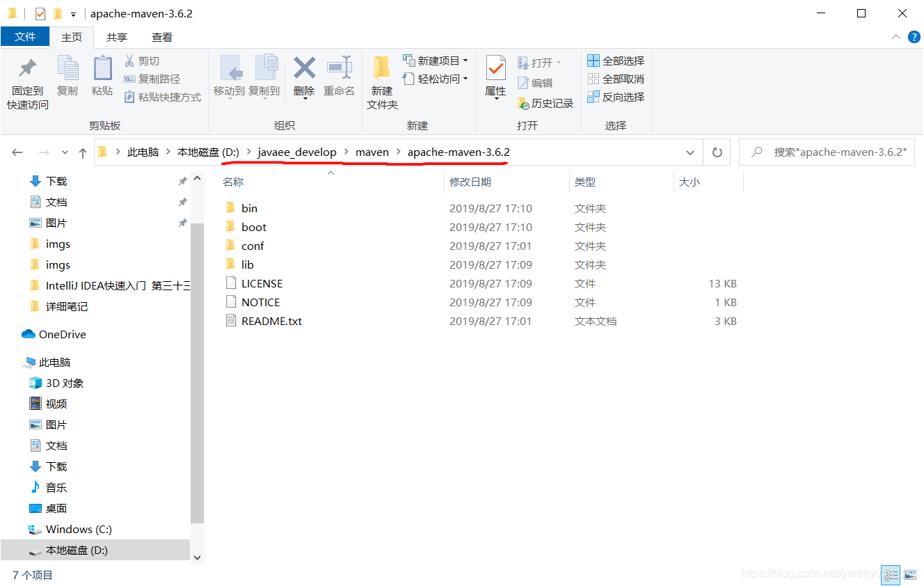Select Copy Path (复制路径)
The image size is (924, 586).
(x=152, y=79)
